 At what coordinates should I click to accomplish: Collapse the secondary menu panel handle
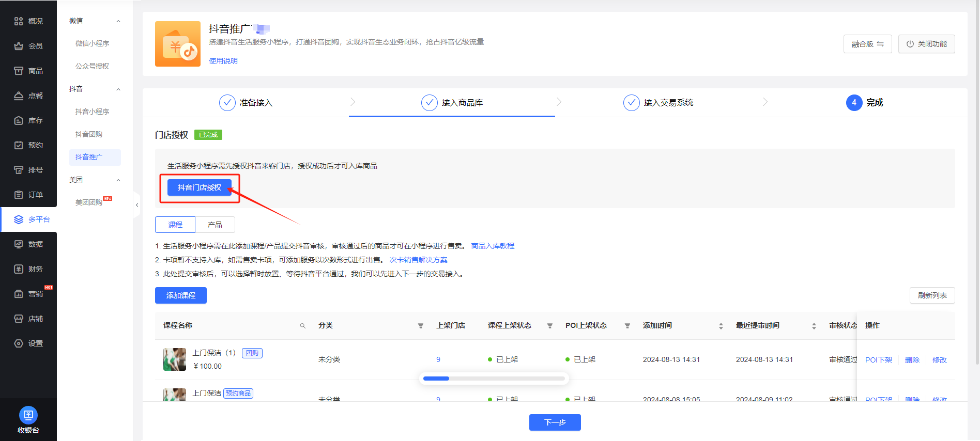pos(136,205)
